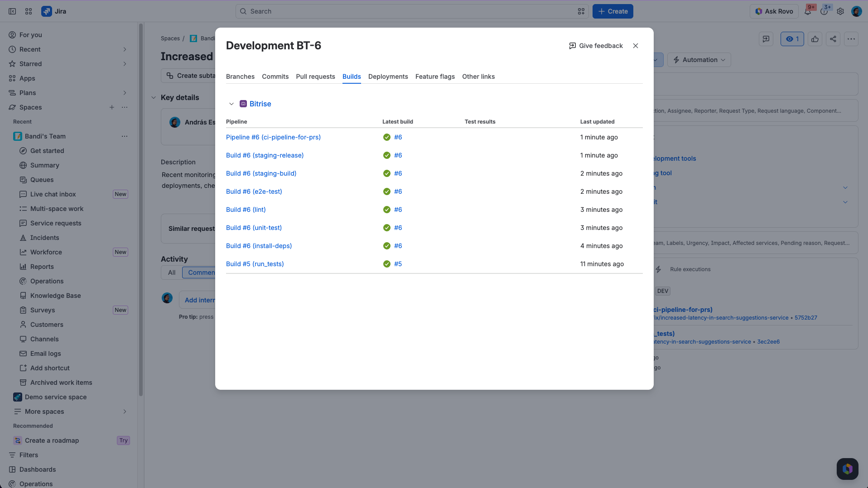
Task: Click the success icon for staging-release
Action: (386, 155)
